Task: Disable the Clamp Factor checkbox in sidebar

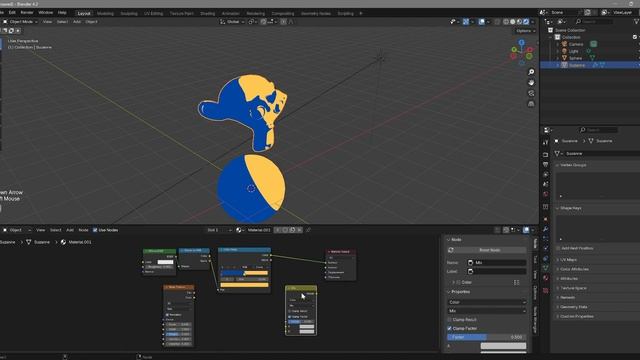Action: pos(449,328)
